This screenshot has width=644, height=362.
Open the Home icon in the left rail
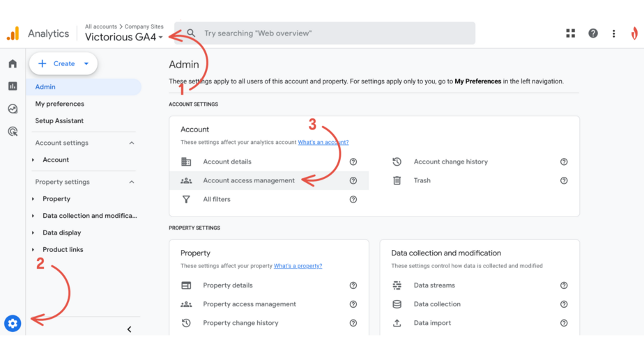point(13,64)
